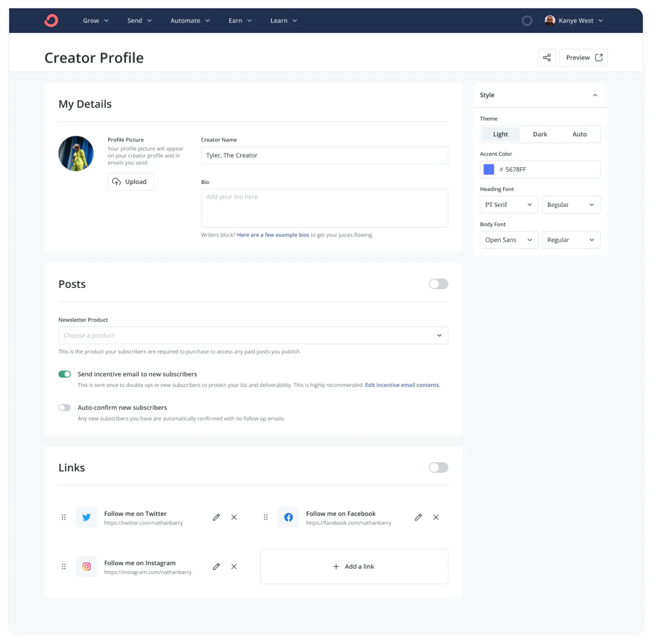
Task: Disable sending incentive email to new subscribers
Action: (64, 374)
